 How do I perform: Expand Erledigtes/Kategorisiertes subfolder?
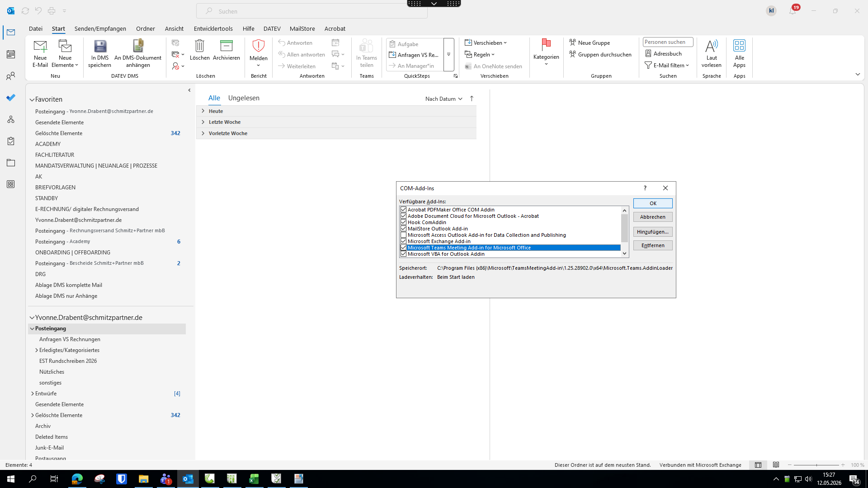coord(37,350)
